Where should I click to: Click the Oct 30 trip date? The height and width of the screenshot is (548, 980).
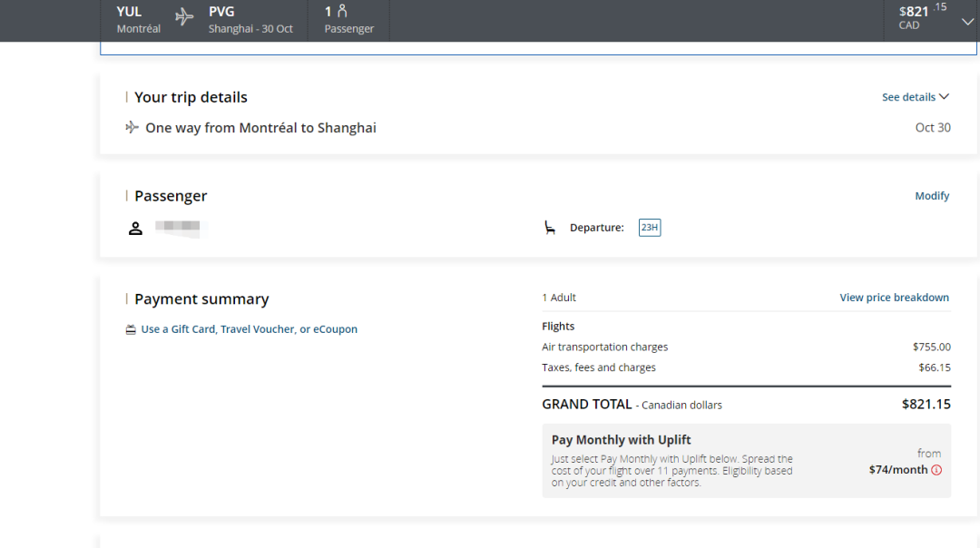click(x=933, y=127)
